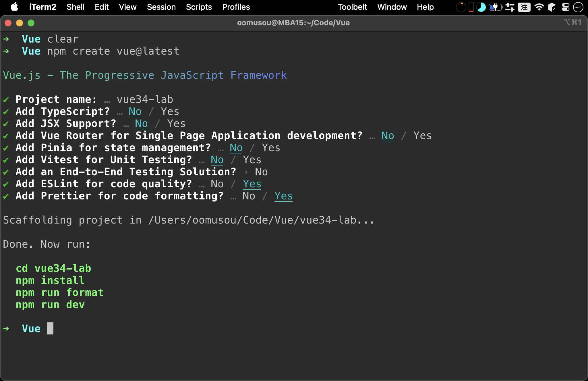This screenshot has width=588, height=381.
Task: Click Yes option on Pinia line
Action: [x=271, y=148]
